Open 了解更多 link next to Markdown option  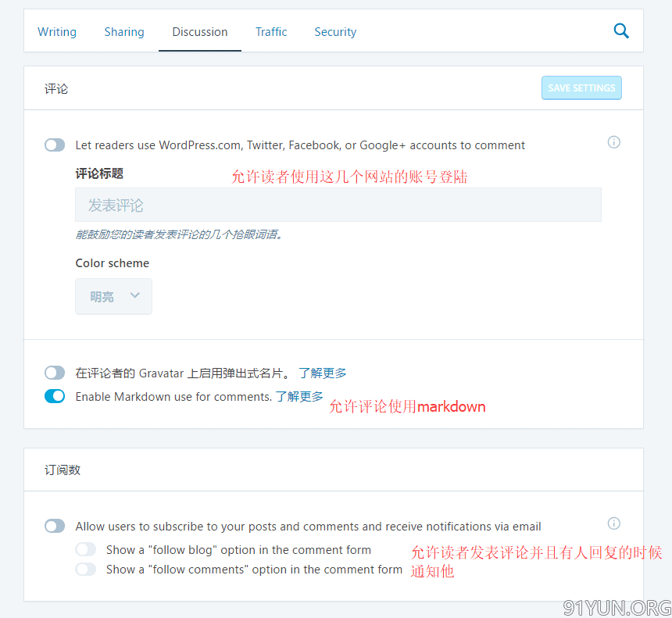[x=299, y=397]
